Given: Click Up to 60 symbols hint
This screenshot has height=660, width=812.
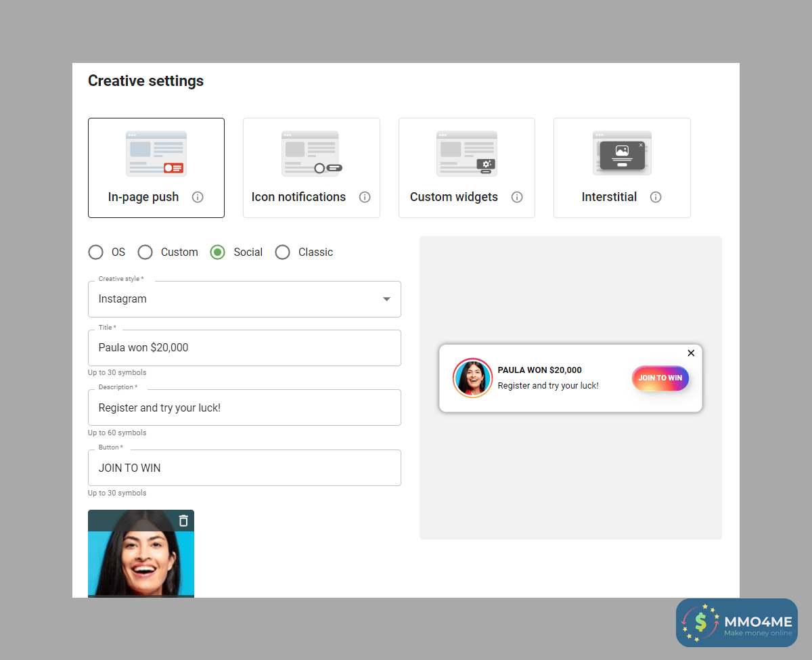Looking at the screenshot, I should [117, 433].
